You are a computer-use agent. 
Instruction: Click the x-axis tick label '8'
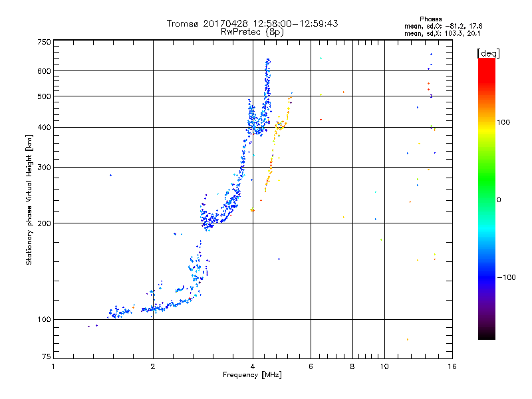click(x=352, y=366)
